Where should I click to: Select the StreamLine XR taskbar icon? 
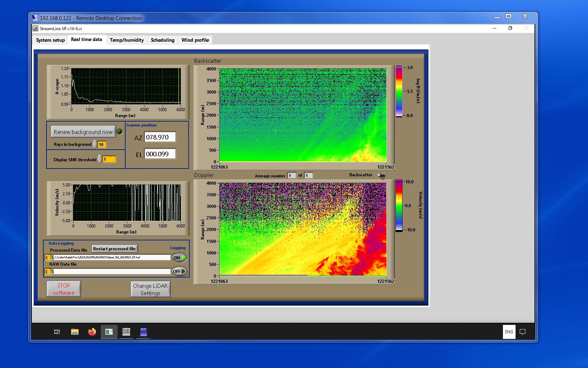pyautogui.click(x=109, y=332)
